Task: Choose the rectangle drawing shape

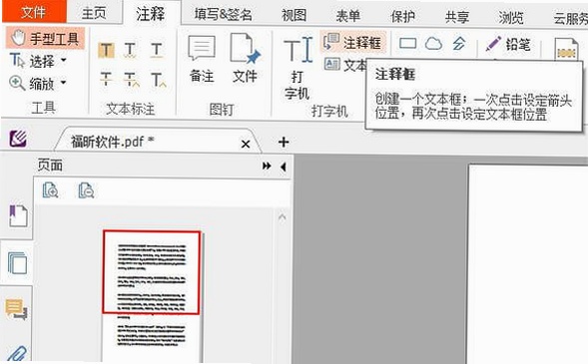Action: [407, 44]
